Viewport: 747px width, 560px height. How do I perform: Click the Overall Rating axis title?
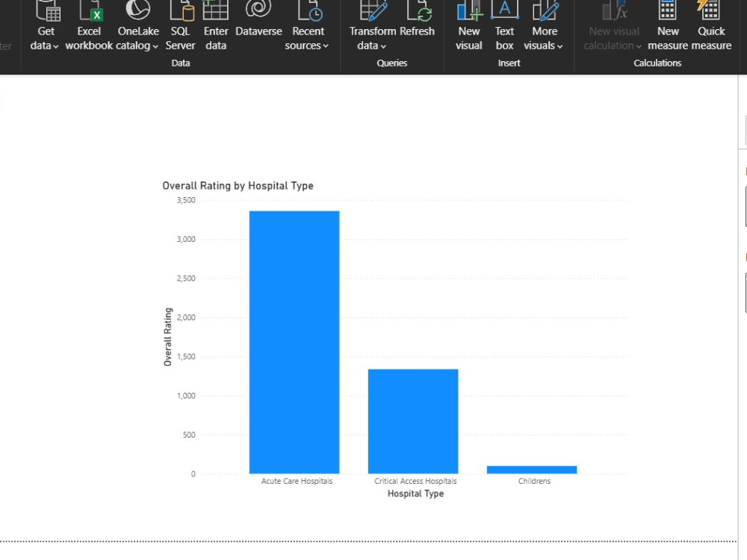click(x=167, y=337)
